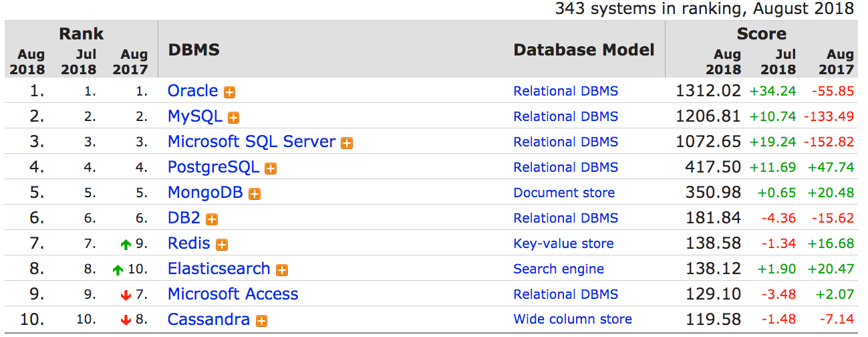Click the orange plus icon beside Oracle
The height and width of the screenshot is (337, 868).
click(229, 92)
